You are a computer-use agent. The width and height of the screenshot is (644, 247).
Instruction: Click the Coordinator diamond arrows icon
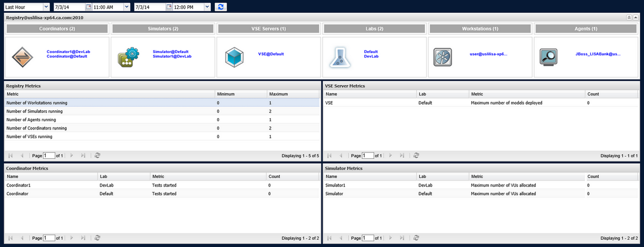pos(23,57)
